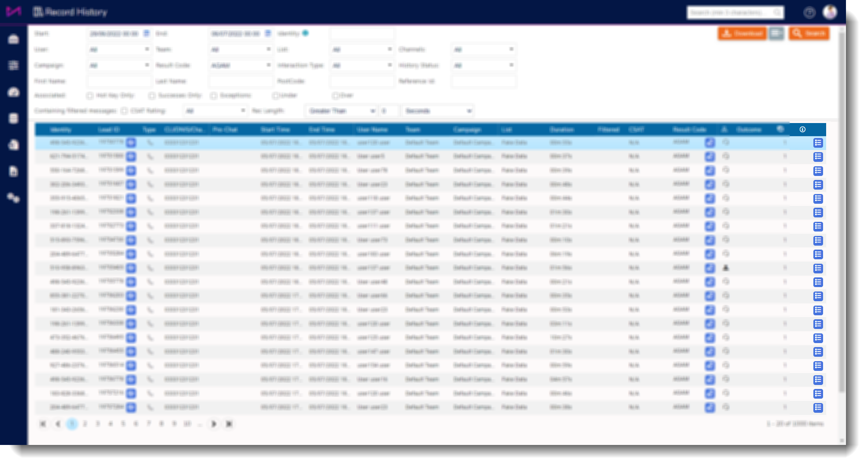Click the Record History title icon
The image size is (868, 467).
pyautogui.click(x=38, y=12)
